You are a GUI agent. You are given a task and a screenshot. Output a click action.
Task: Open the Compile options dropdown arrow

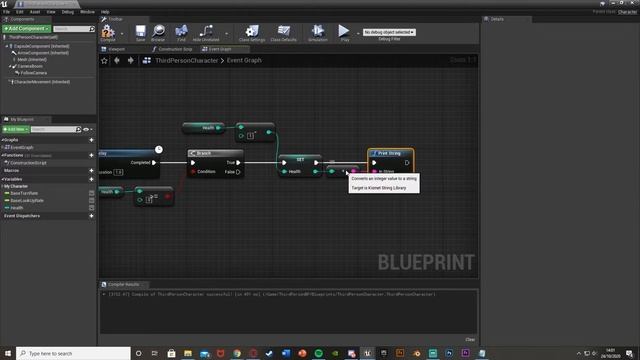click(x=122, y=33)
